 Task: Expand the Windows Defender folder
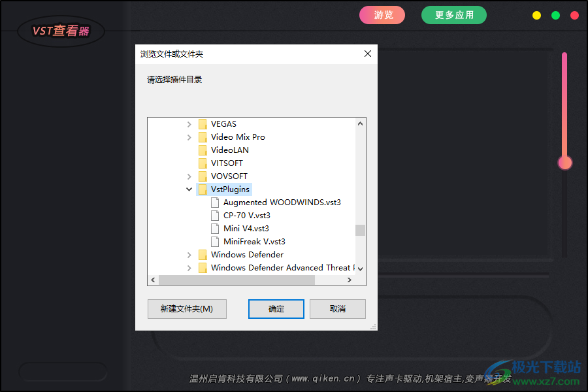tap(189, 254)
